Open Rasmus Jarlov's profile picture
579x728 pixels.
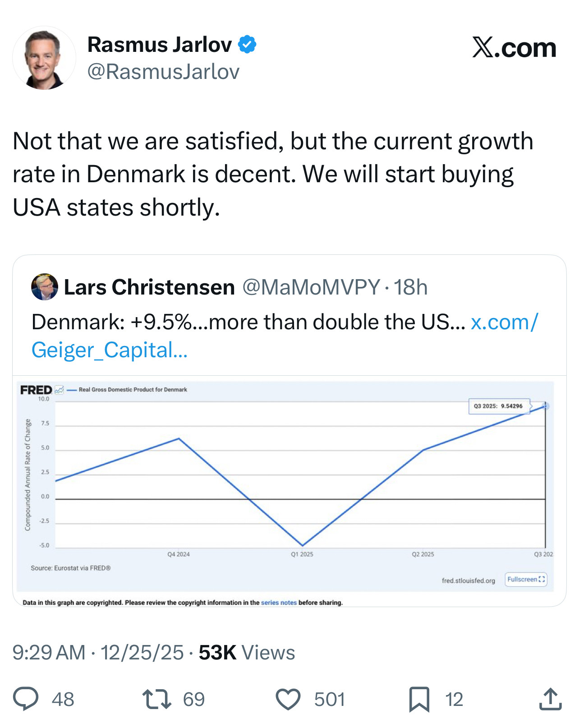point(44,58)
